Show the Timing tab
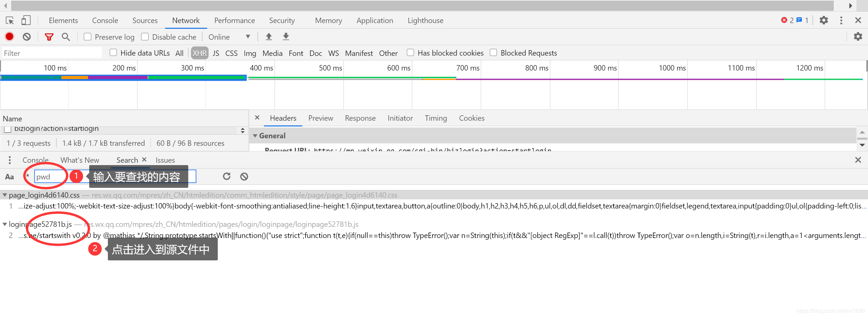 (436, 118)
